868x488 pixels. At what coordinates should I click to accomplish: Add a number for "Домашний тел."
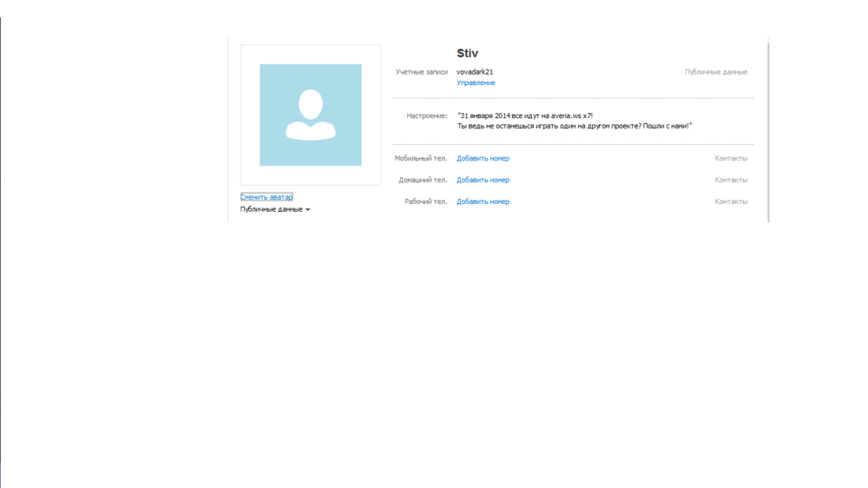coord(483,181)
